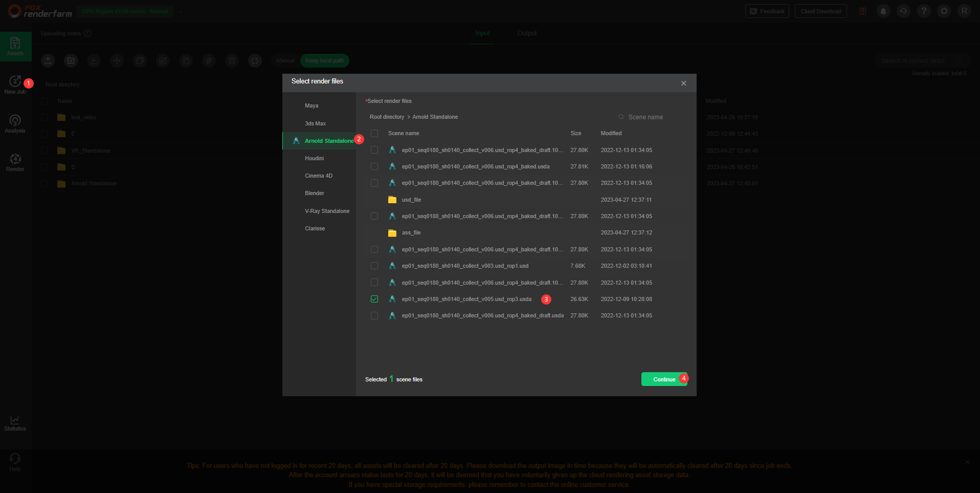Tick the background Arnold Standalone folder checkbox
The height and width of the screenshot is (493, 980).
point(44,183)
